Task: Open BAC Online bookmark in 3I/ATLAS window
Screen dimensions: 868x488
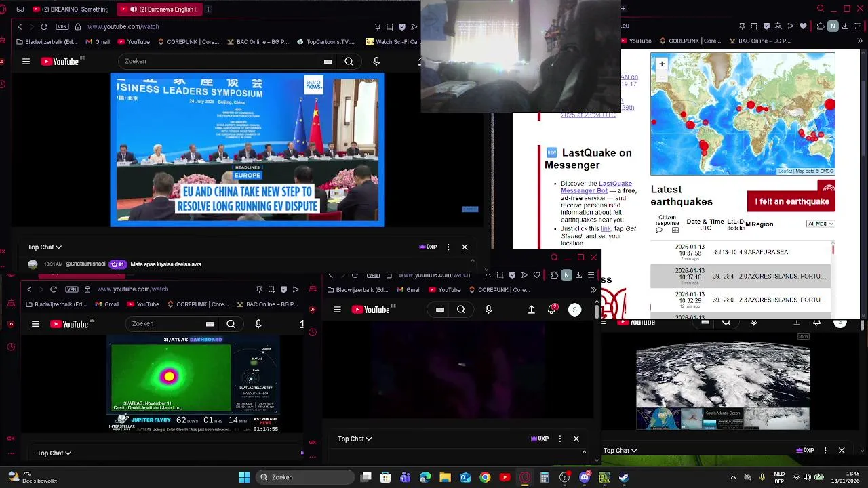Action: (267, 304)
